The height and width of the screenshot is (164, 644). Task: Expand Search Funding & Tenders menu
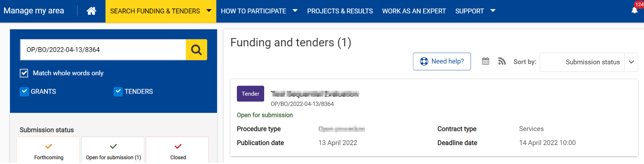click(x=161, y=11)
